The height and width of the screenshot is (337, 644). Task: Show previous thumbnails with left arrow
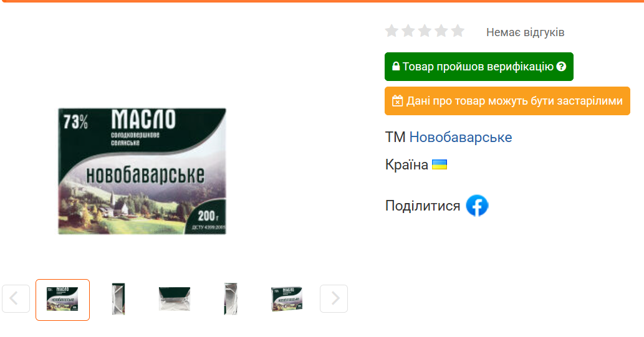click(16, 298)
